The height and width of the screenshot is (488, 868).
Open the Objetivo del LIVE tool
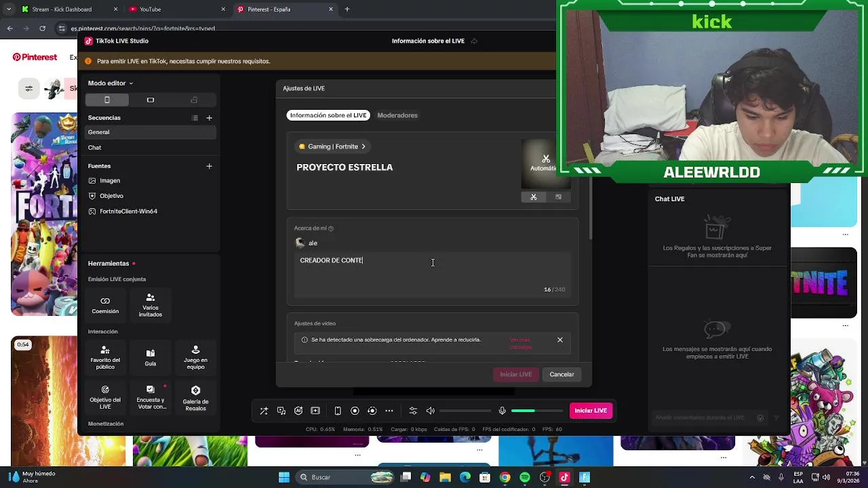[105, 397]
